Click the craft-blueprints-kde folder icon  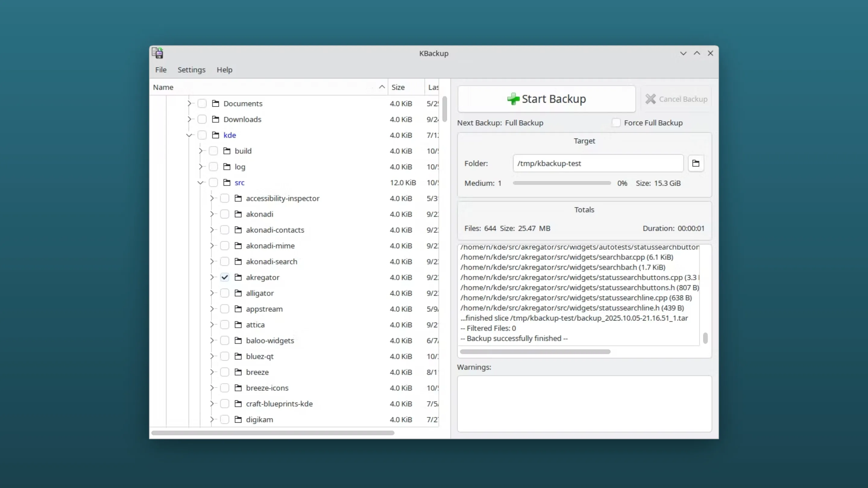pos(238,404)
